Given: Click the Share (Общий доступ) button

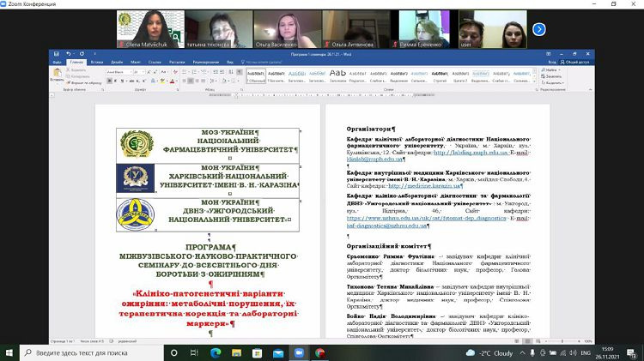Looking at the screenshot, I should click(575, 62).
